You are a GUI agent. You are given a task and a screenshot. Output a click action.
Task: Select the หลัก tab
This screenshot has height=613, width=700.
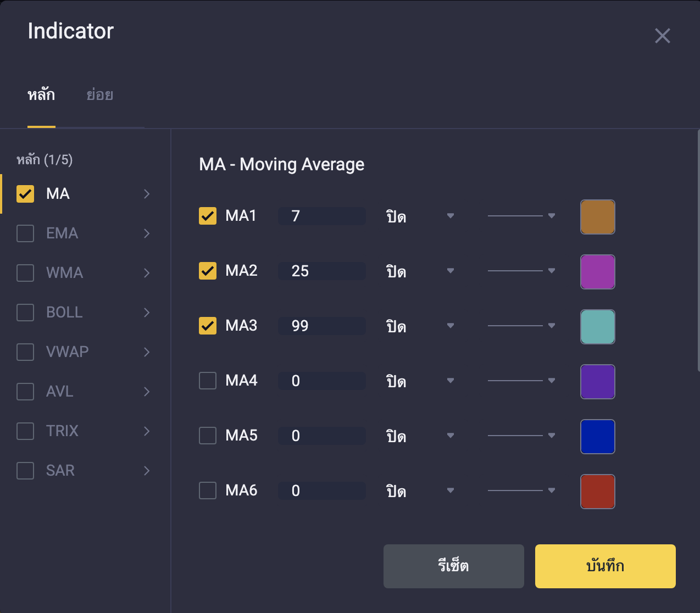point(41,95)
